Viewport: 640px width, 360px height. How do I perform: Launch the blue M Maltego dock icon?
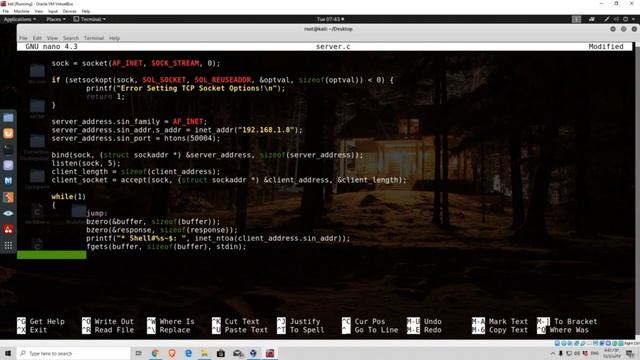[x=8, y=181]
